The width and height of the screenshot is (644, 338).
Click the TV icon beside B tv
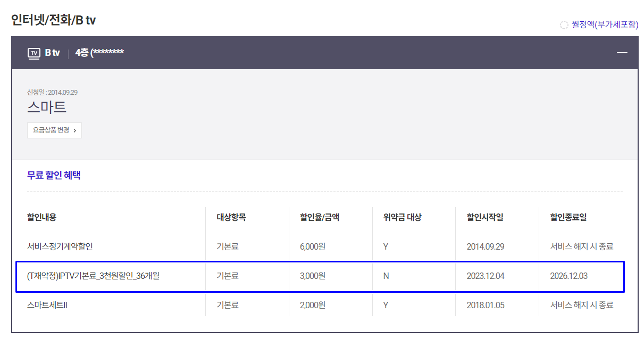click(34, 53)
